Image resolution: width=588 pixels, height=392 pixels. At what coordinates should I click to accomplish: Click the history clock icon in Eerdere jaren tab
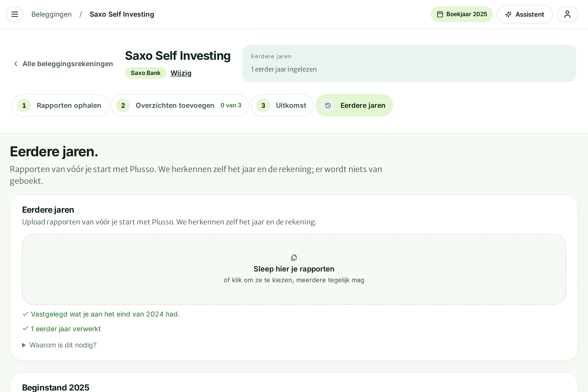(328, 106)
